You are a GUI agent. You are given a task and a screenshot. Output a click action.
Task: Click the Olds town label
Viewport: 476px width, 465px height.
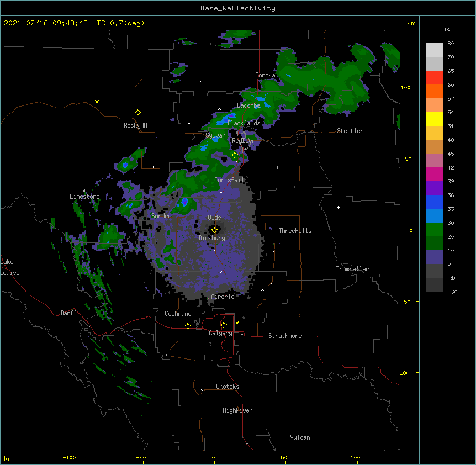click(x=214, y=218)
